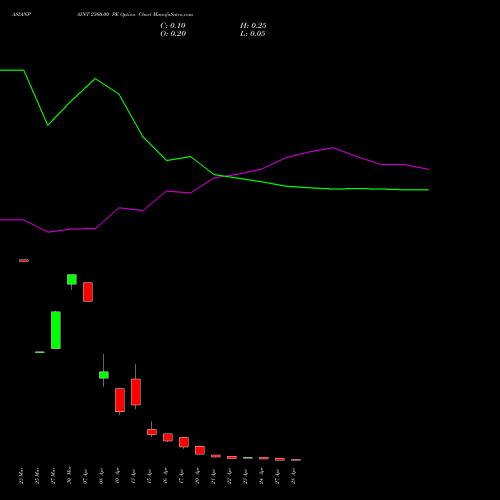Select the '25 Mar' date label
This screenshot has width=500, height=500.
pos(37,476)
